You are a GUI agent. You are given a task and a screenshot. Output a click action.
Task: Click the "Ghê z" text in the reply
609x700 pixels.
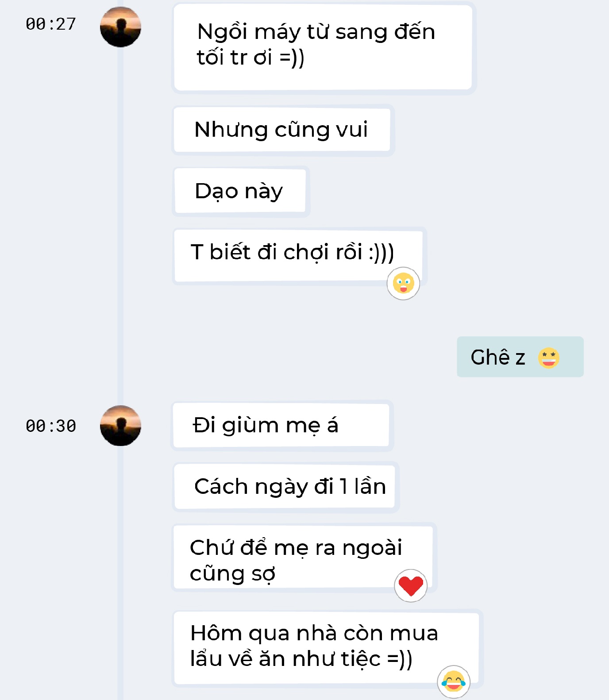(x=498, y=358)
